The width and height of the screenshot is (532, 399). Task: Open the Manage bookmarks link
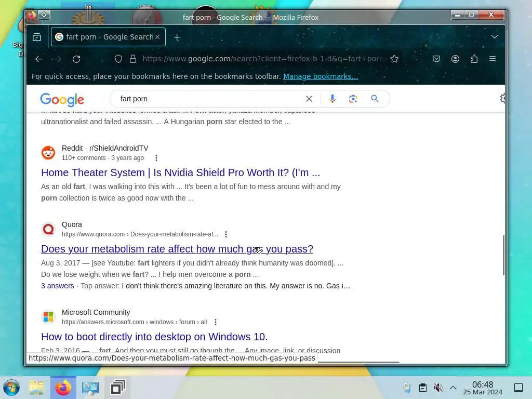tap(321, 76)
